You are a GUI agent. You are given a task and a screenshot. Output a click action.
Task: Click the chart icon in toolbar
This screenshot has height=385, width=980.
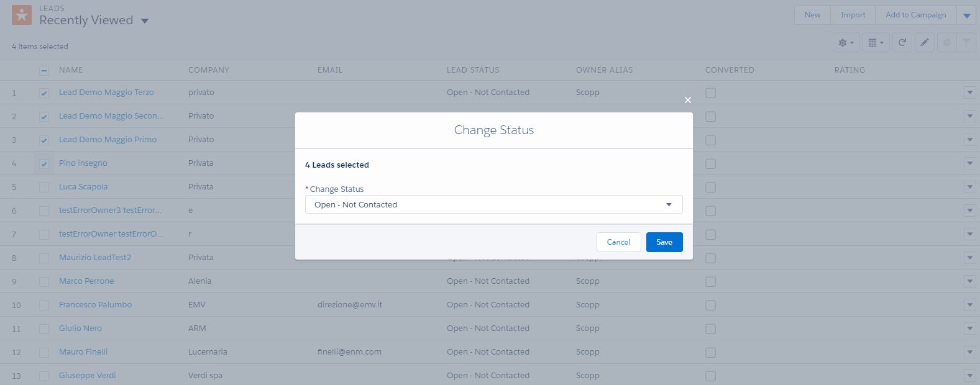(x=947, y=43)
